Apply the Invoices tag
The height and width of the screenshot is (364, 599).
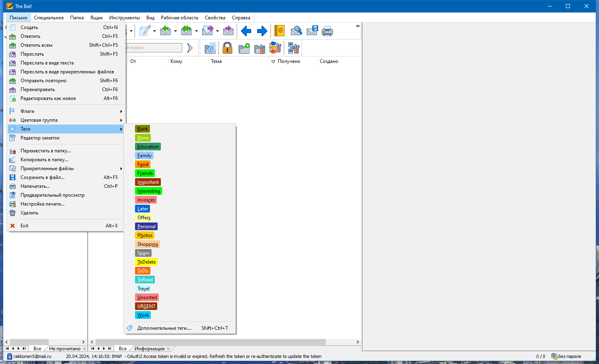click(146, 200)
